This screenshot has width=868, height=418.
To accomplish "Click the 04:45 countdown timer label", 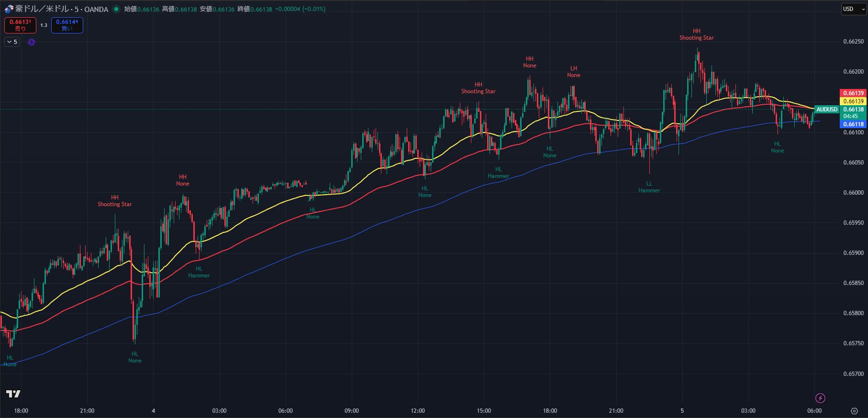I will tap(851, 116).
